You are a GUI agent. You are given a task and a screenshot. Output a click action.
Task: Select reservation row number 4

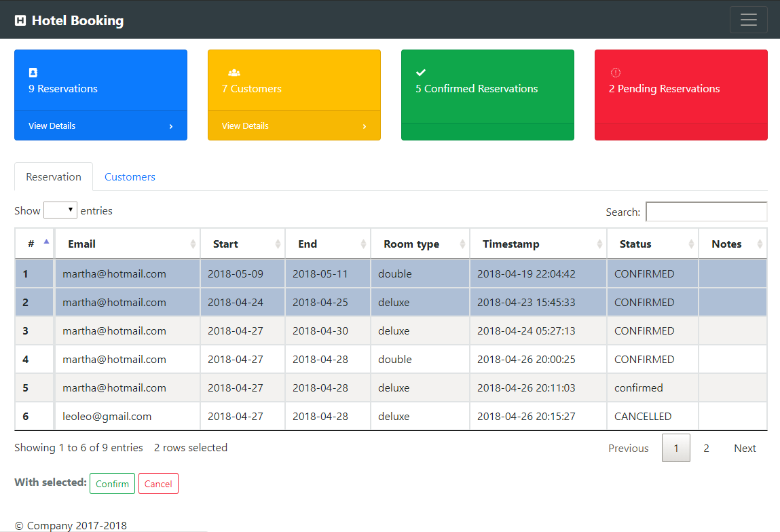(391, 359)
